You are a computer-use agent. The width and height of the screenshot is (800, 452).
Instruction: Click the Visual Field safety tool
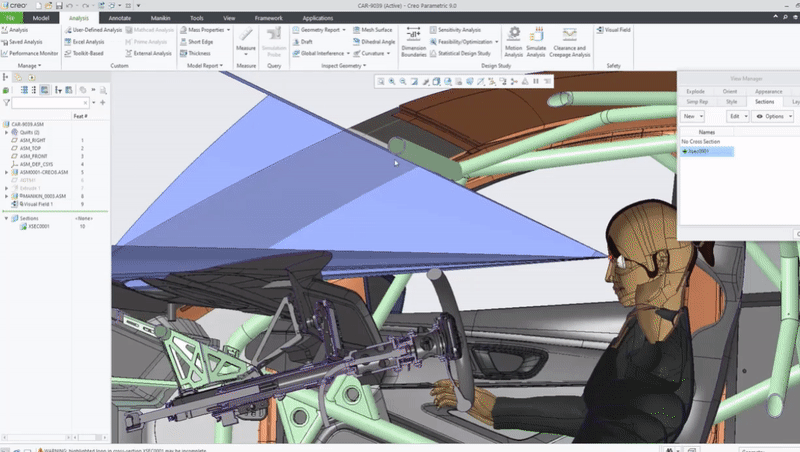[616, 31]
